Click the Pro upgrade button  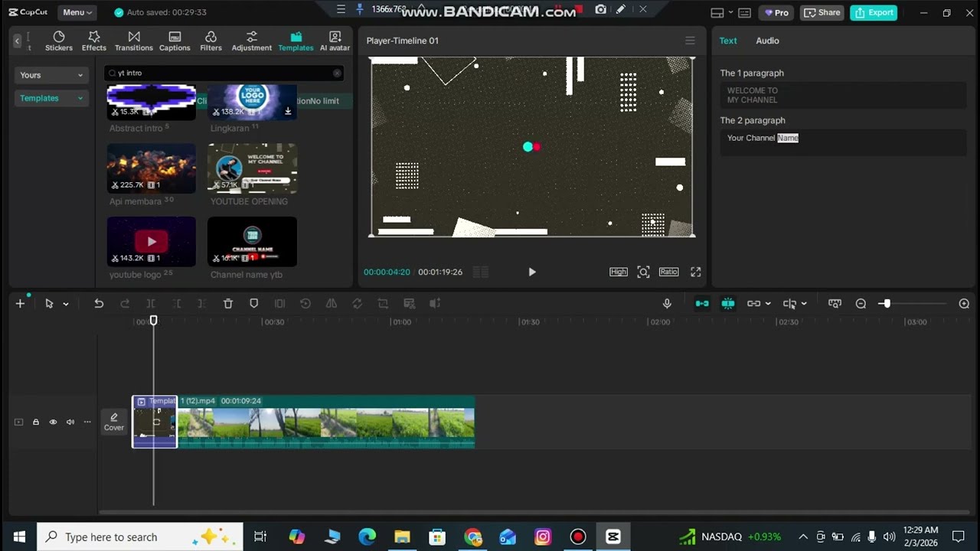776,12
